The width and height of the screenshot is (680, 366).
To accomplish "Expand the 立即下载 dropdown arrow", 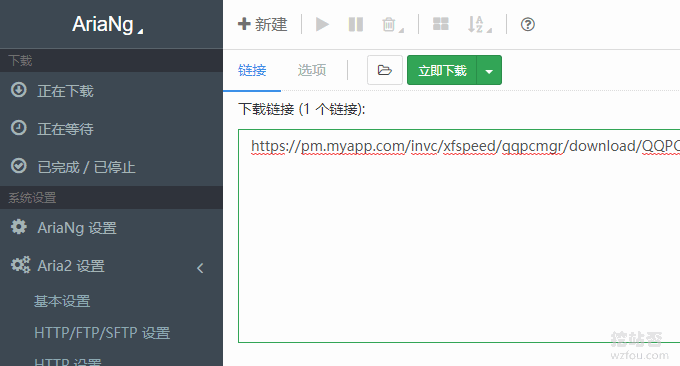I will (x=489, y=70).
